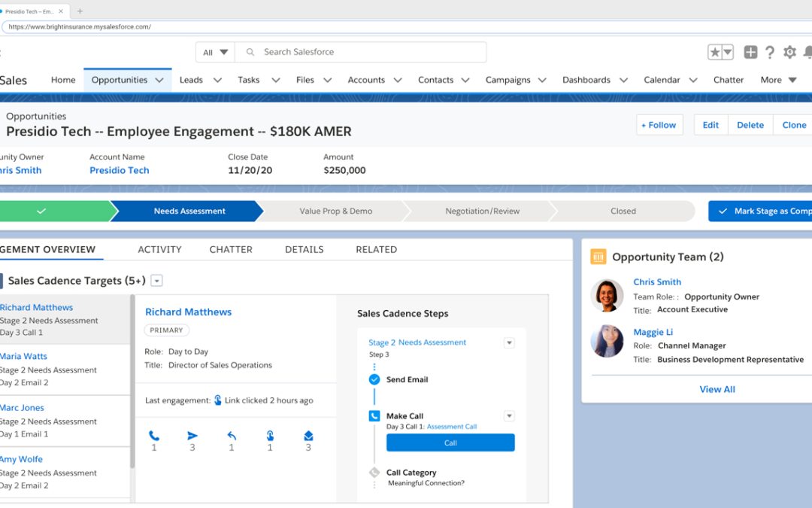Screen dimensions: 812x508
Task: Select Maria Watts in cadence targets
Action: [x=65, y=369]
